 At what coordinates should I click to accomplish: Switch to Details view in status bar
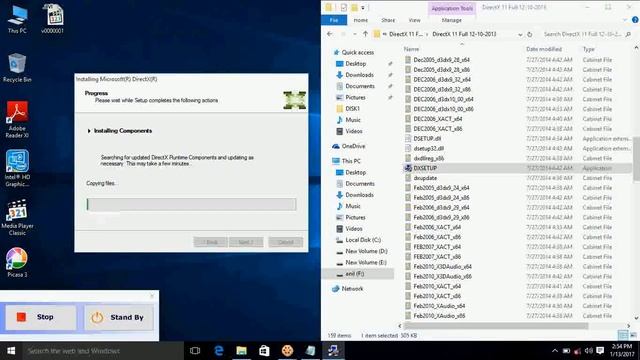click(623, 336)
